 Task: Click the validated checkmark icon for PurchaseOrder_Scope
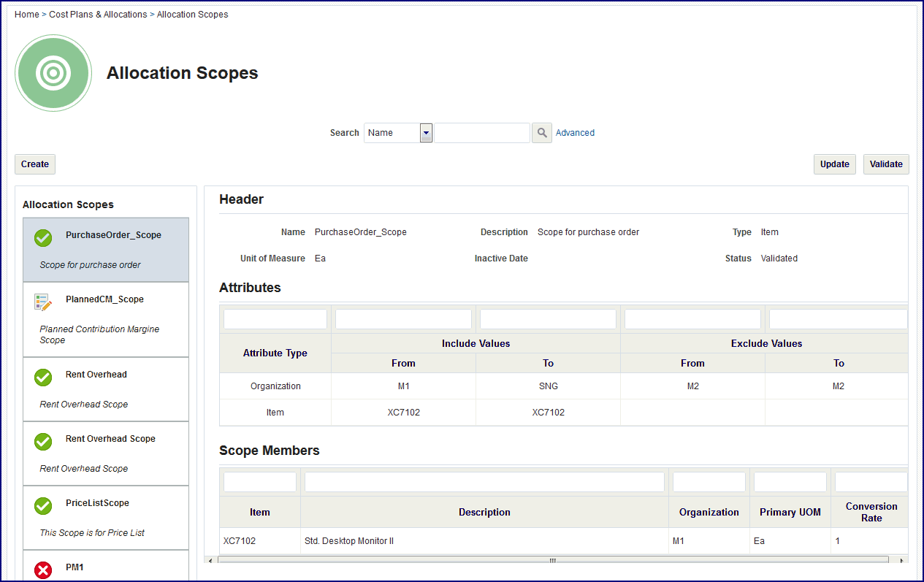(43, 238)
